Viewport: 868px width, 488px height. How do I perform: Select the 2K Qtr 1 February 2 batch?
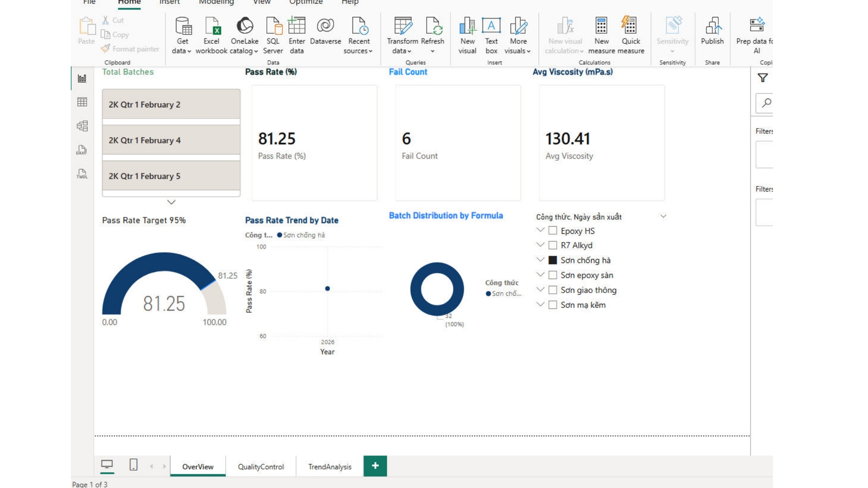click(171, 104)
